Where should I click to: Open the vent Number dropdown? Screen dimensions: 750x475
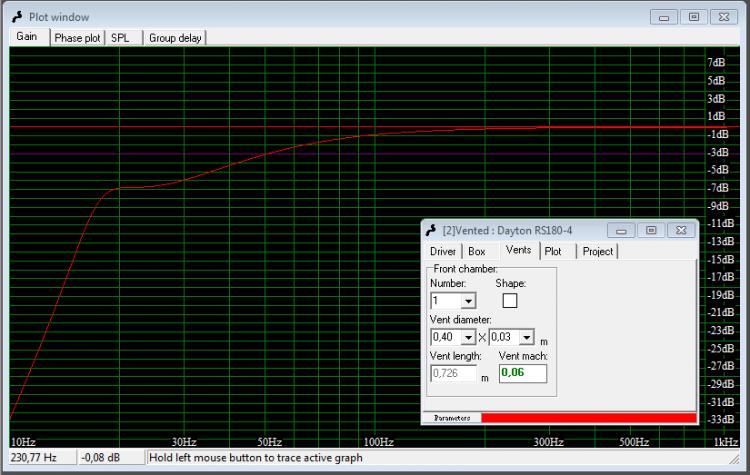(469, 300)
